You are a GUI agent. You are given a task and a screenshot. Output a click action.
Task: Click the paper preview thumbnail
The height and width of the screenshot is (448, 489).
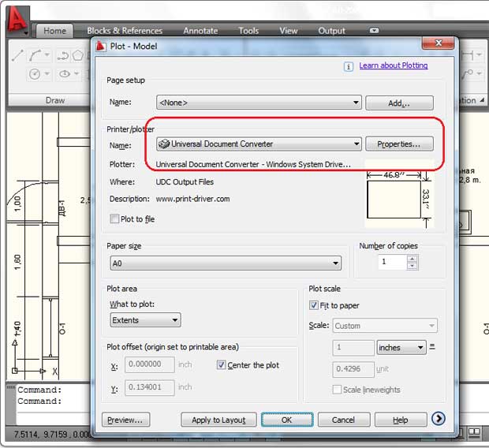click(x=400, y=194)
